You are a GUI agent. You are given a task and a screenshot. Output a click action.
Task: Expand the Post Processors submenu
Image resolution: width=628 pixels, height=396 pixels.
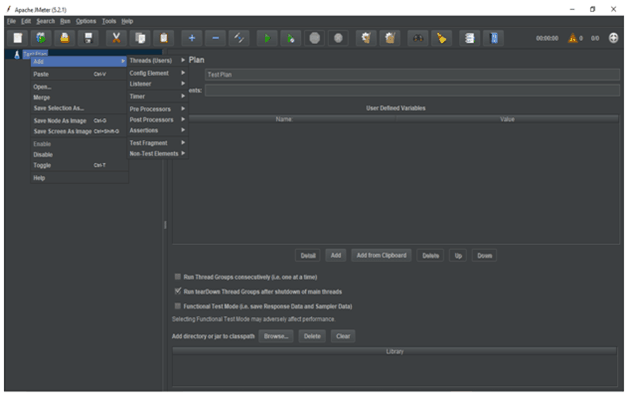point(157,119)
